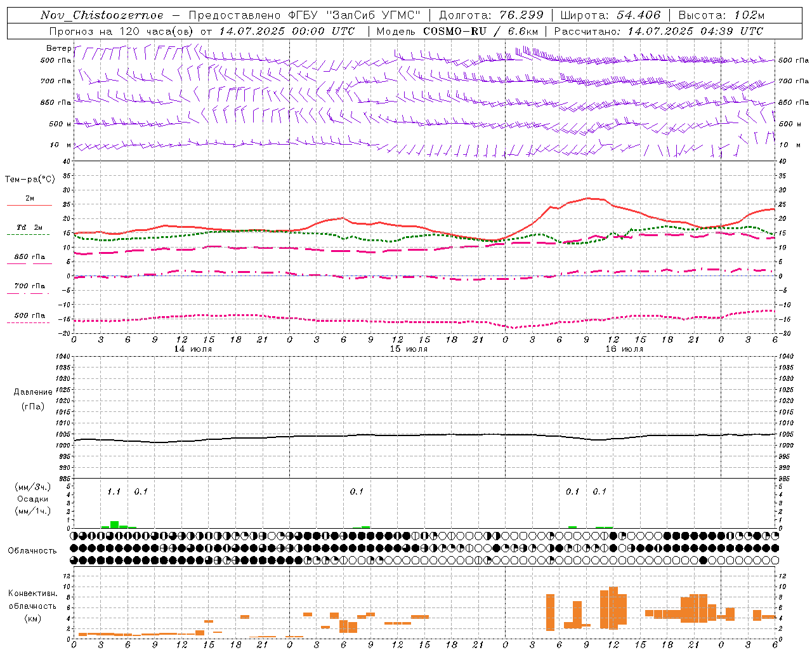812x650 pixels.
Task: Click the Ветер panel label
Action: [x=59, y=48]
